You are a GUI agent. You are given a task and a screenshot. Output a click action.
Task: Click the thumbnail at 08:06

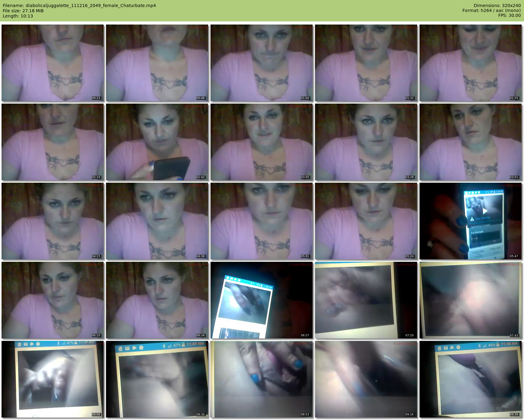pyautogui.click(x=53, y=379)
